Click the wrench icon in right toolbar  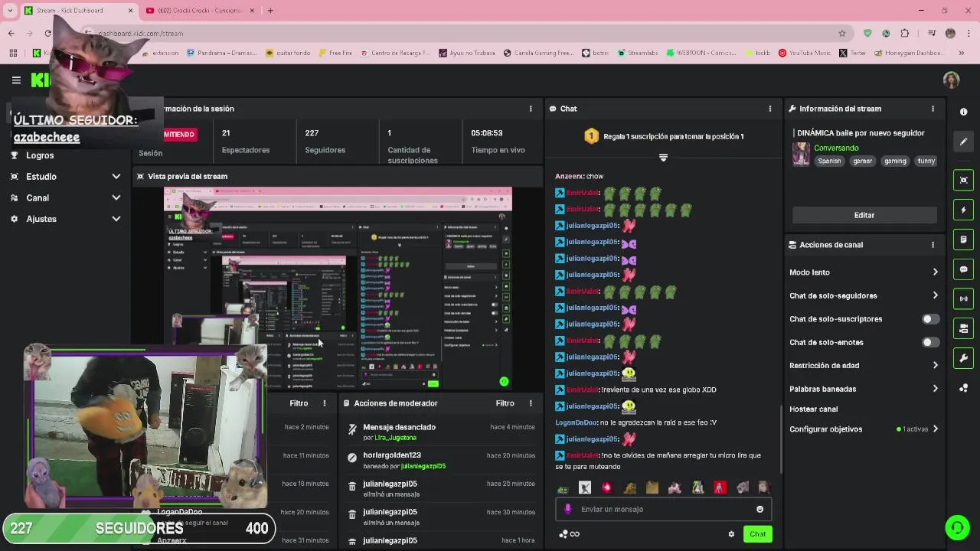tap(963, 358)
